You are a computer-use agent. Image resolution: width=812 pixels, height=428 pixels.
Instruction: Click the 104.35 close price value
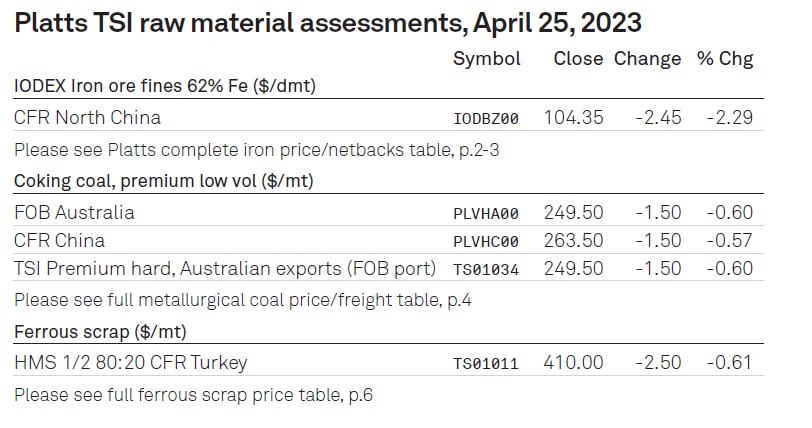coord(573,118)
